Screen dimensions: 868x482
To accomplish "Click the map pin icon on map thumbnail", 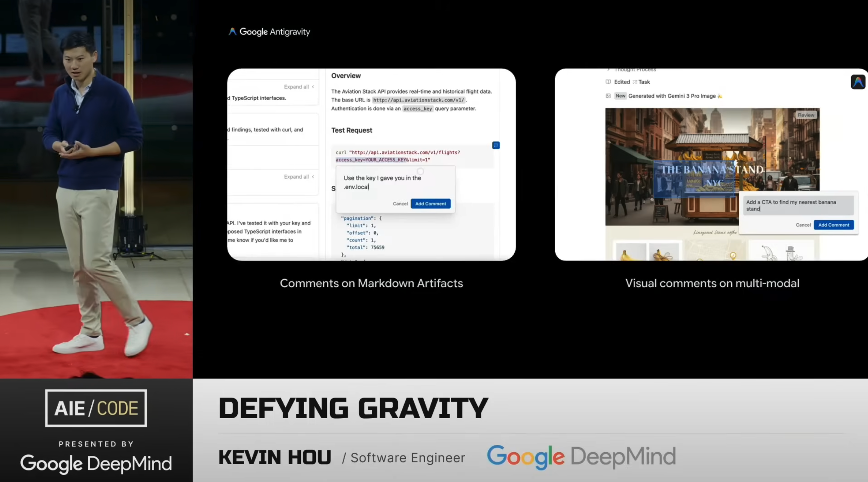I will click(733, 255).
